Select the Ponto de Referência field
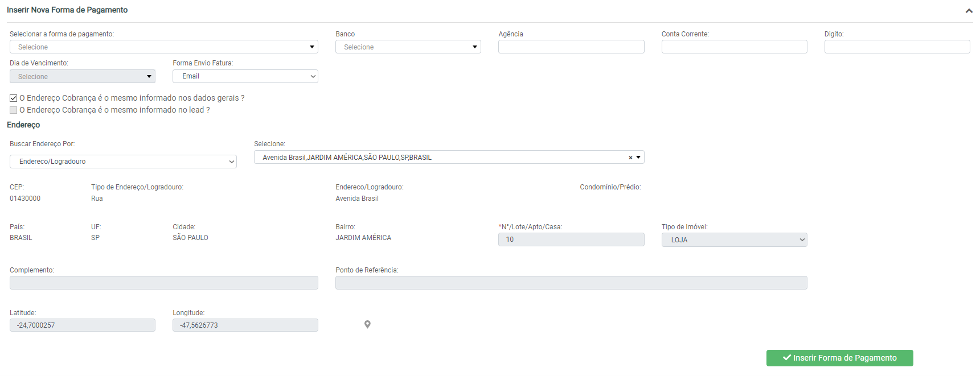Screen dimensions: 980x376 pyautogui.click(x=571, y=283)
